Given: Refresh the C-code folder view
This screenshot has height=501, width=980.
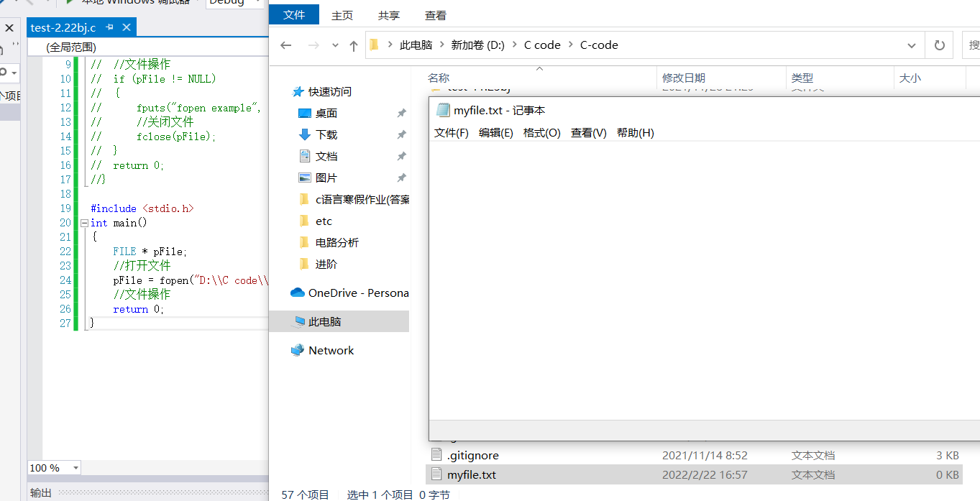Looking at the screenshot, I should (939, 45).
